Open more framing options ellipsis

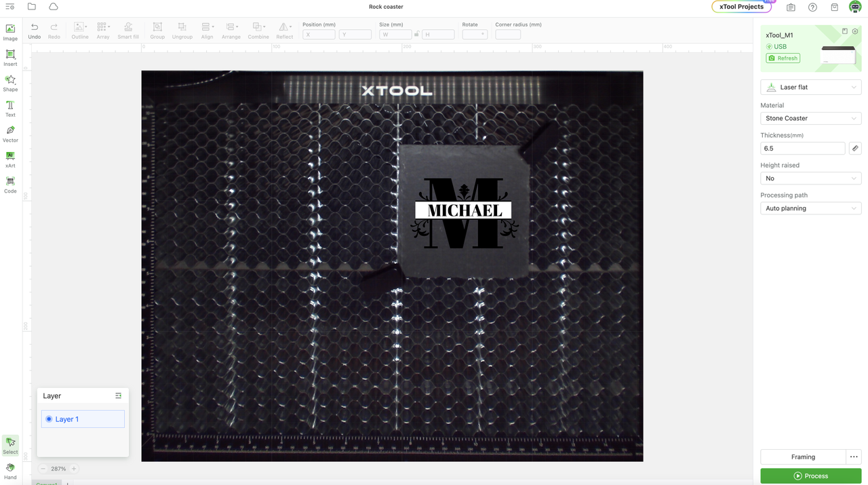click(854, 457)
